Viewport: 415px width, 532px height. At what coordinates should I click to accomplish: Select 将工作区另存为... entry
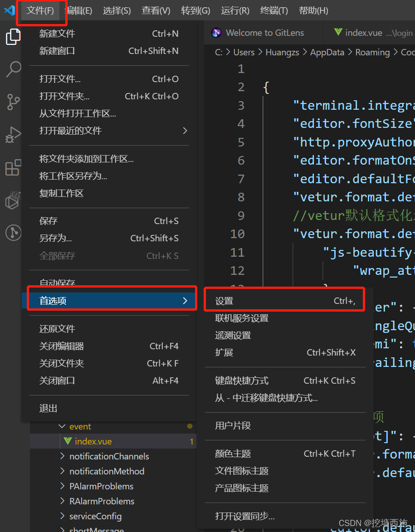click(109, 176)
